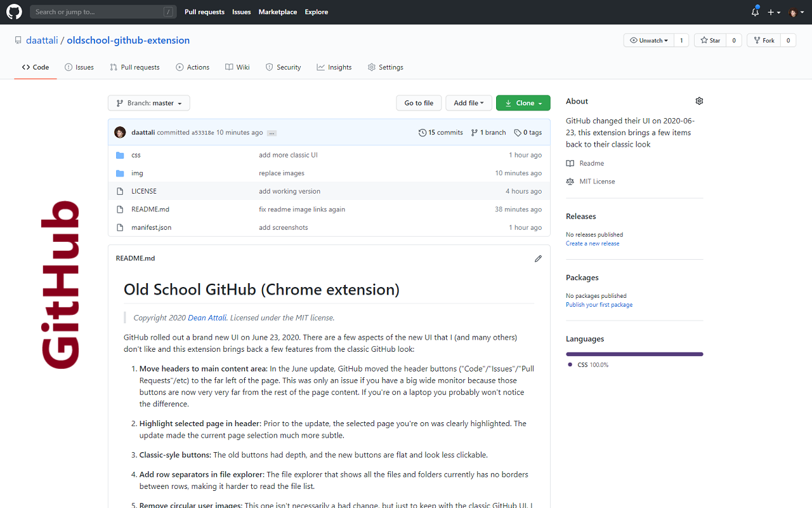Switch to the Pull requests tab
Image resolution: width=812 pixels, height=508 pixels.
pos(134,67)
